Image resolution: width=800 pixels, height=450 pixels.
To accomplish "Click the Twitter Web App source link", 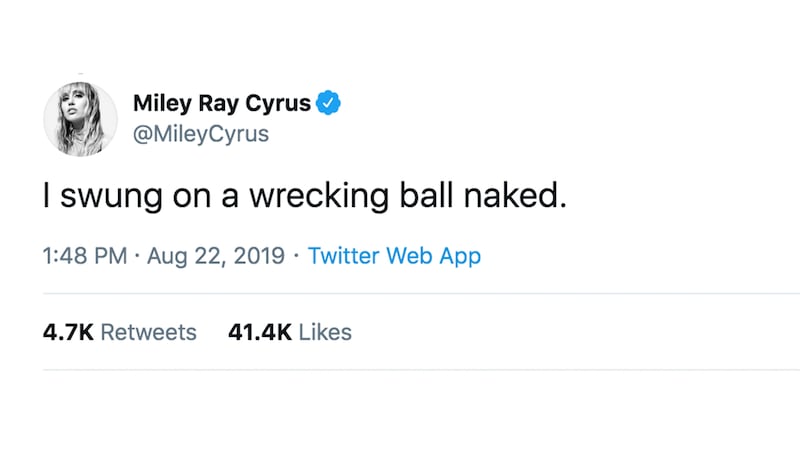I will [394, 255].
